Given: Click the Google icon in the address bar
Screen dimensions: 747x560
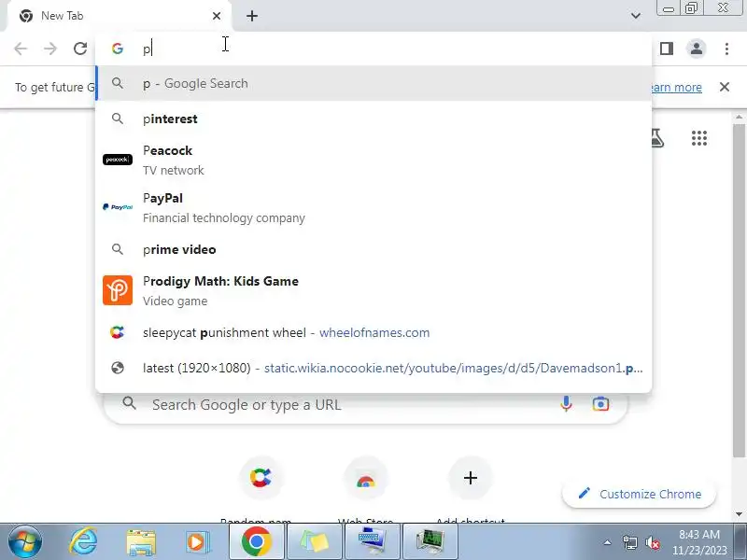Looking at the screenshot, I should tap(118, 49).
